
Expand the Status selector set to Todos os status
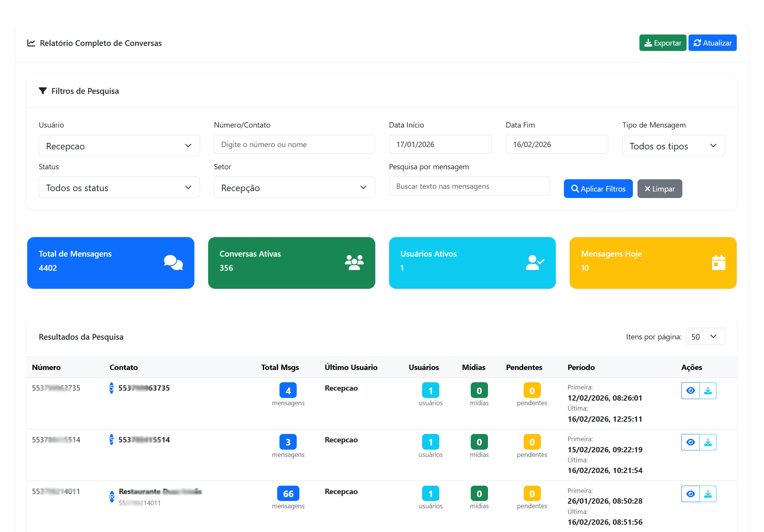click(x=119, y=187)
